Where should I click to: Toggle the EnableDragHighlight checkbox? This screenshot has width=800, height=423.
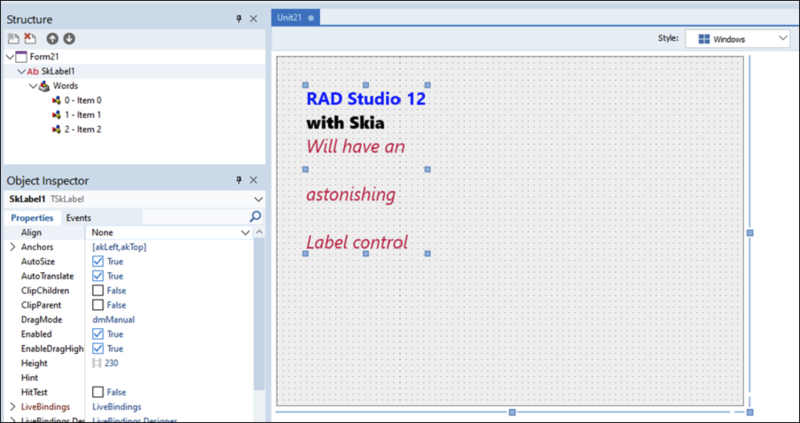tap(97, 349)
